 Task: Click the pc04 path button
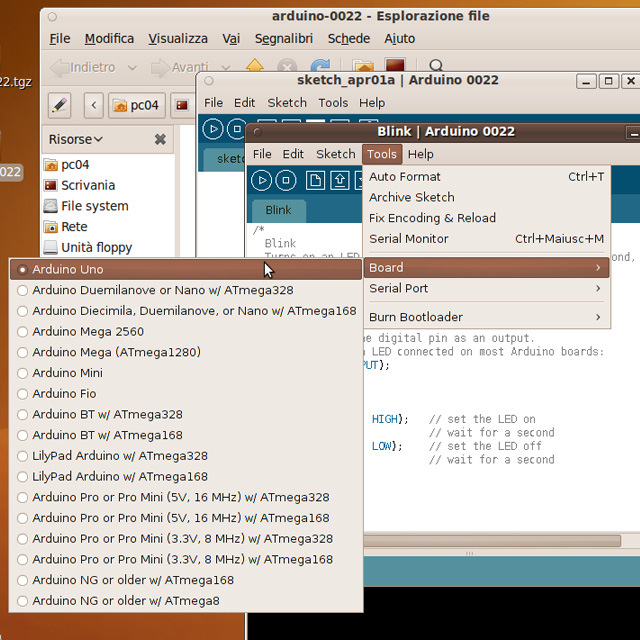click(136, 105)
